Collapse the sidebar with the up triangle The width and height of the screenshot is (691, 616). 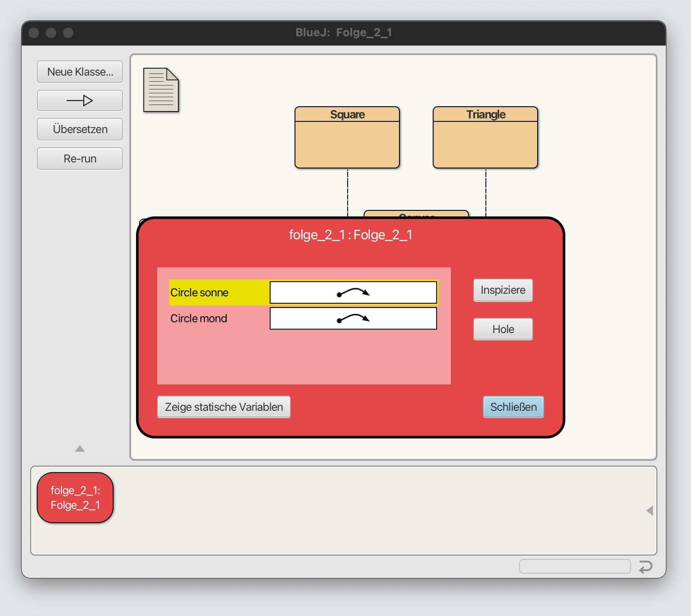[x=80, y=449]
